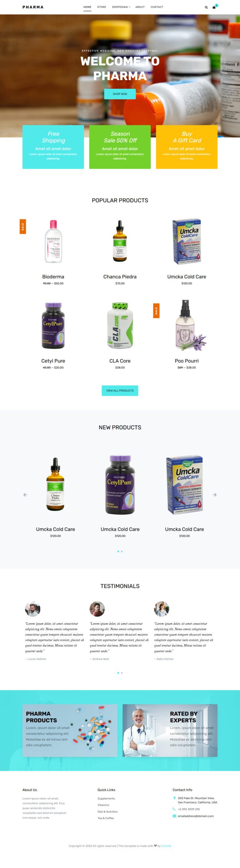This screenshot has width=240, height=868.
Task: Click the previous arrow in New Products carousel
Action: tap(25, 495)
